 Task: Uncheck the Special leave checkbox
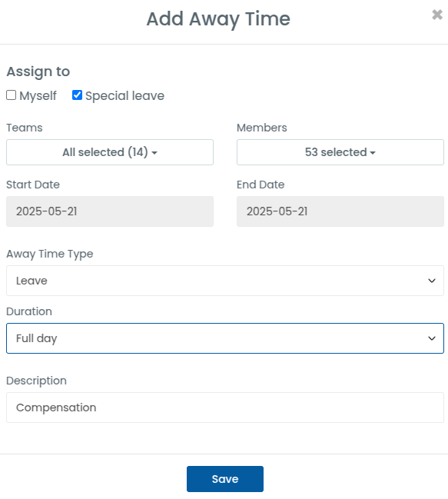pyautogui.click(x=77, y=95)
